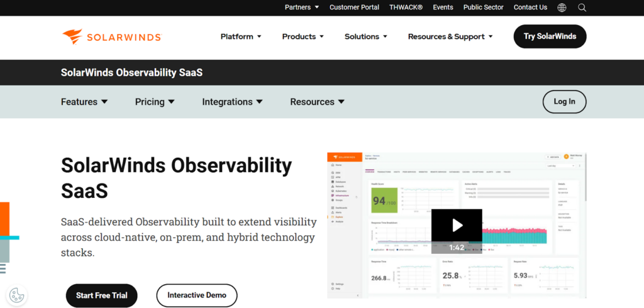Click the main heading SolarWinds Observability SaaS

(176, 179)
